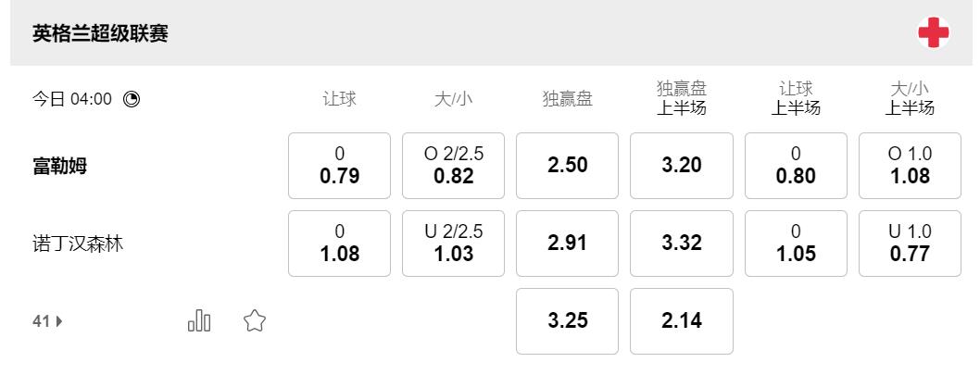This screenshot has width=980, height=375.
Task: Select the 诺丁汉森林 team name
Action: [x=78, y=244]
